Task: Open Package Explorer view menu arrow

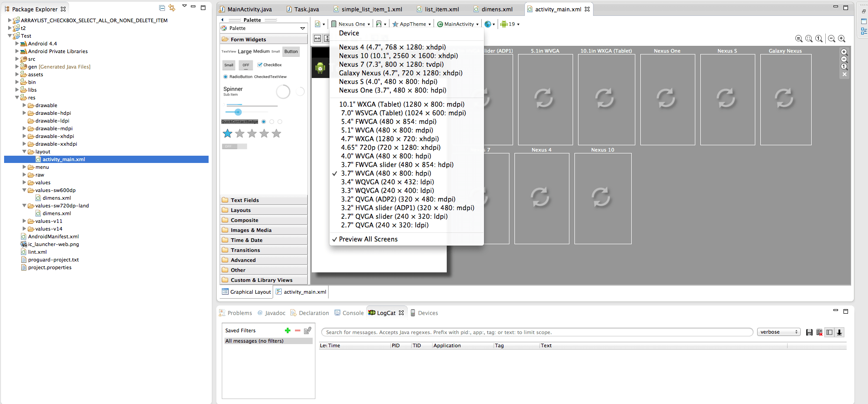Action: click(184, 6)
